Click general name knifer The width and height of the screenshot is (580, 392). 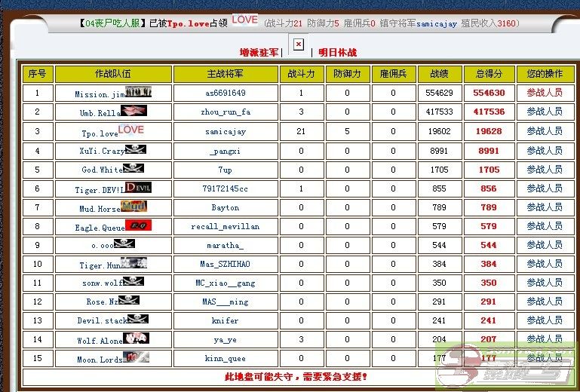pos(226,320)
